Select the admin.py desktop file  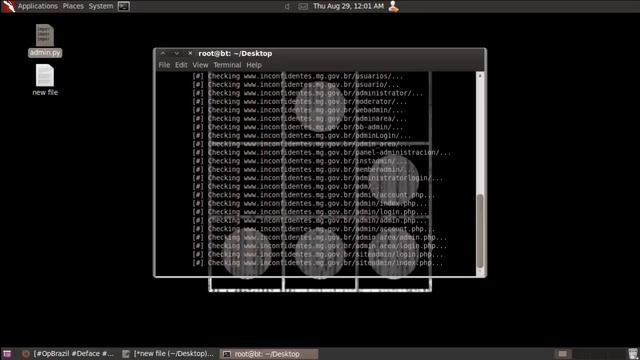pos(45,40)
